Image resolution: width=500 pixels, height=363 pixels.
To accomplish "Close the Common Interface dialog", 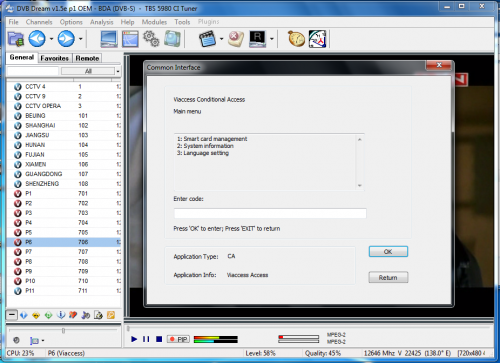I will pos(439,65).
